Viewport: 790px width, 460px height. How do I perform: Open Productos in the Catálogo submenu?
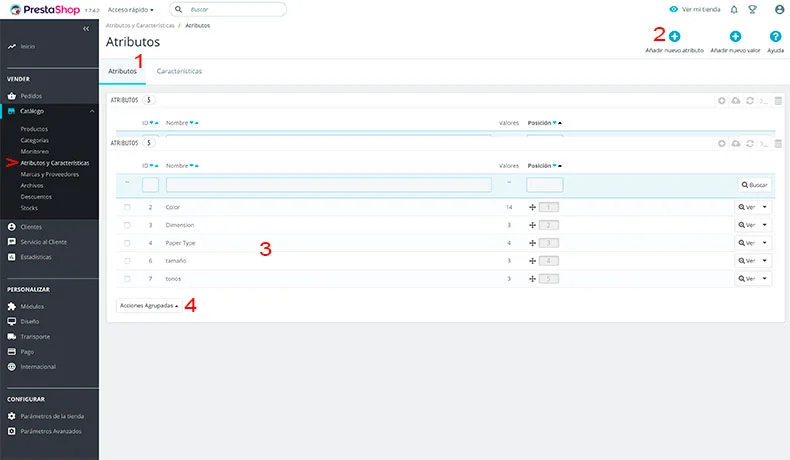(34, 129)
